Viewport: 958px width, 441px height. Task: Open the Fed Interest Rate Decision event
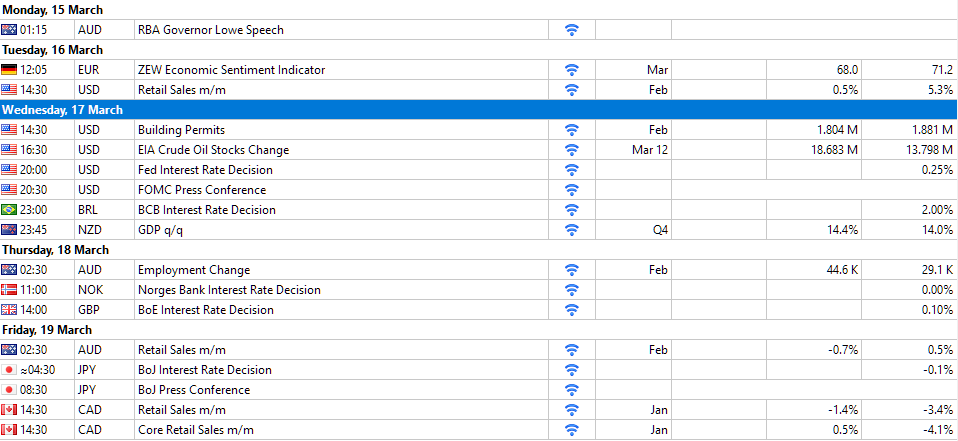pyautogui.click(x=205, y=170)
